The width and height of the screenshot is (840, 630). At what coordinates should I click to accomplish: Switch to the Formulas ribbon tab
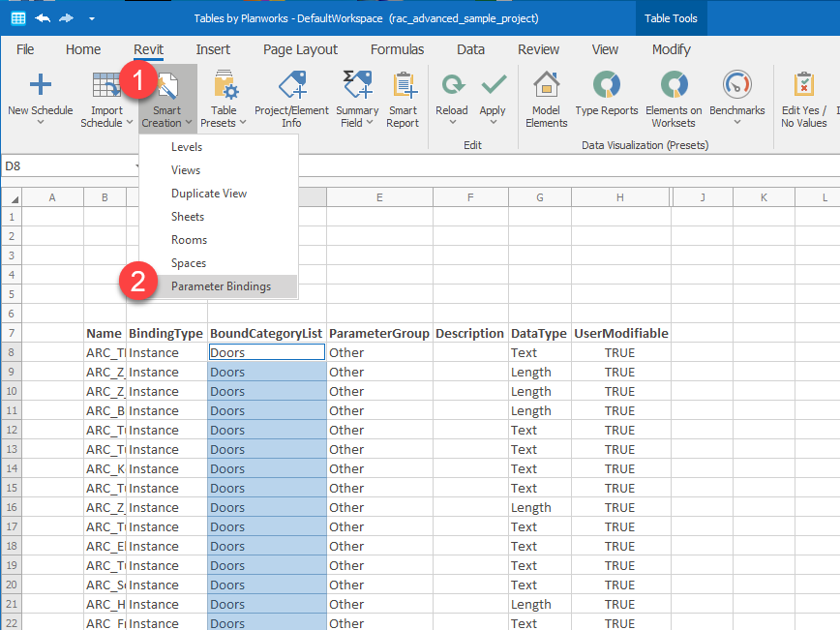click(x=397, y=49)
